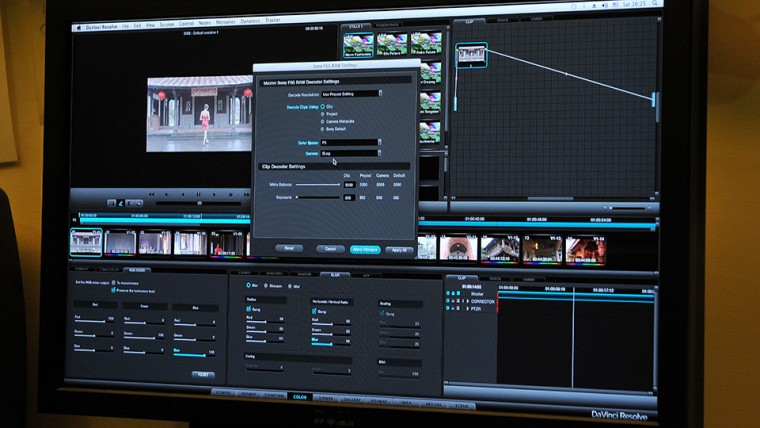The image size is (760, 428).
Task: Open the Apple menu
Action: pyautogui.click(x=79, y=28)
